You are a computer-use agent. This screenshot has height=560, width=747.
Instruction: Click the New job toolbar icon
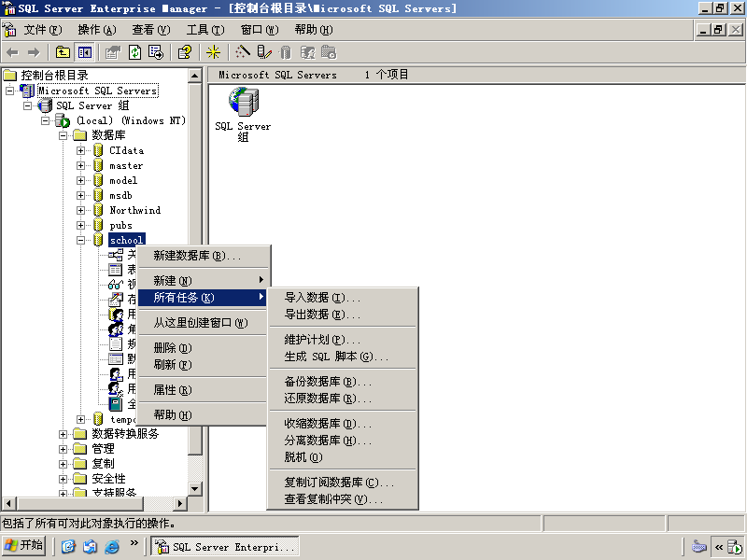(329, 52)
